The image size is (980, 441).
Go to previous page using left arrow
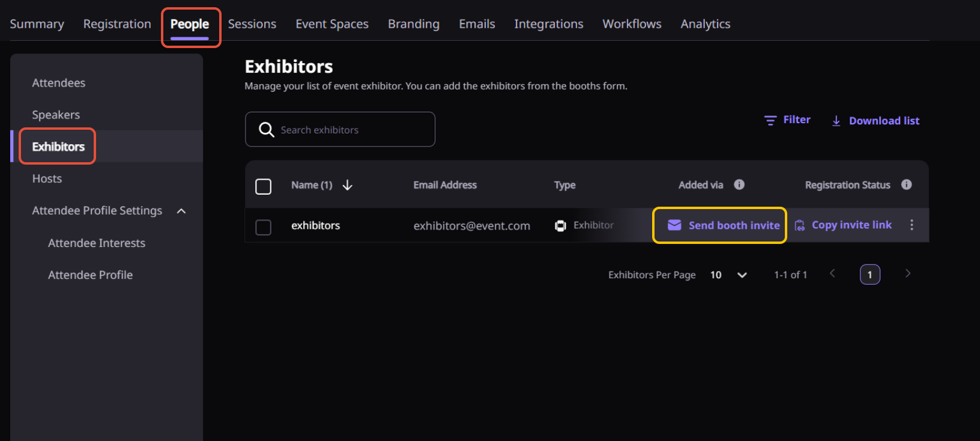[832, 274]
